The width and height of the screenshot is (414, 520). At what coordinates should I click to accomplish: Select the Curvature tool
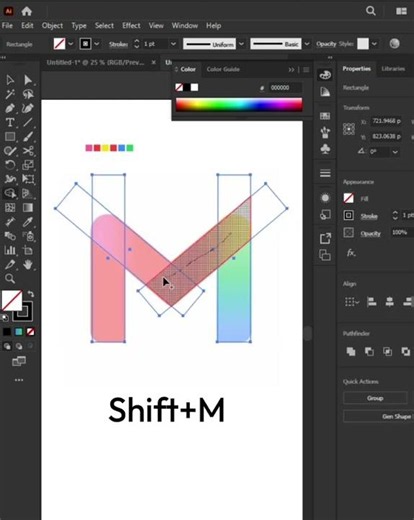pyautogui.click(x=28, y=108)
